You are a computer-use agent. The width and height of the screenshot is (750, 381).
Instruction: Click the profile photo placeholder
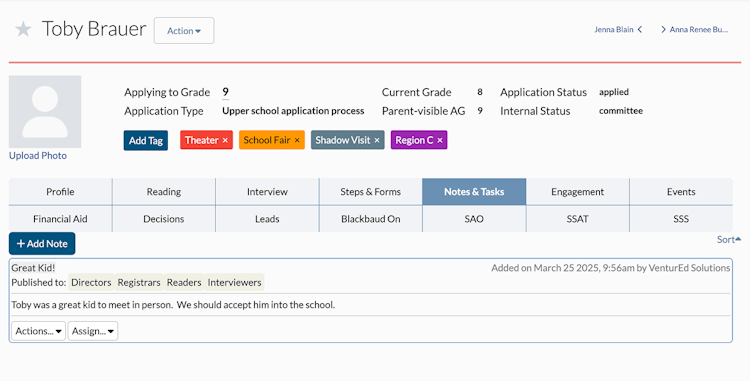coord(45,111)
